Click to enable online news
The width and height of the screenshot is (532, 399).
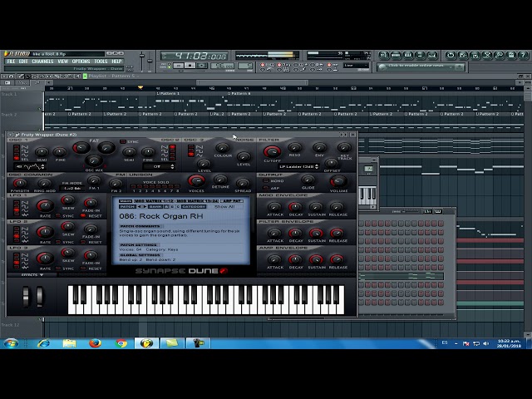[x=416, y=66]
